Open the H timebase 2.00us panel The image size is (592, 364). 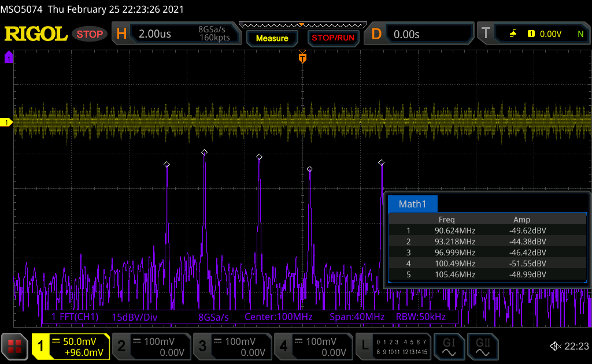(x=177, y=34)
